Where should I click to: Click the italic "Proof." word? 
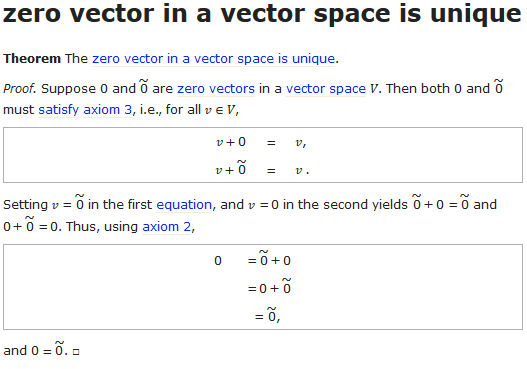(x=20, y=89)
